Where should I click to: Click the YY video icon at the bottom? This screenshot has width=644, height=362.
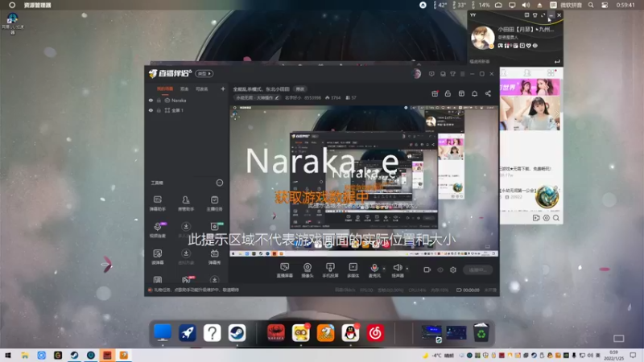tap(536, 218)
